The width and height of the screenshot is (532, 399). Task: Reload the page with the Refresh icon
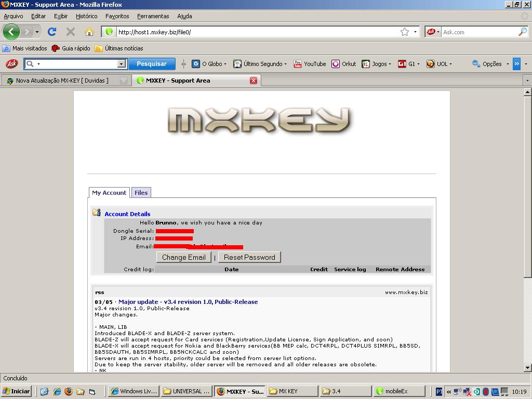[52, 32]
